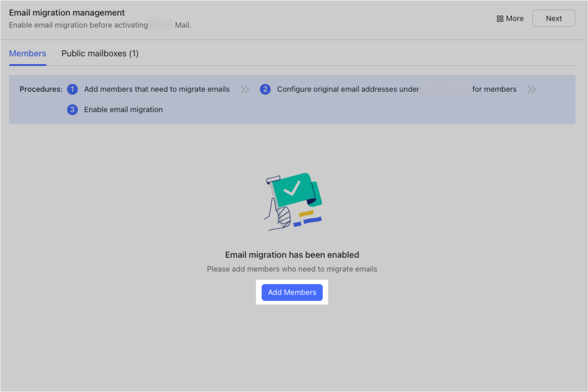Expand the chevron after step 1
The height and width of the screenshot is (392, 588).
[244, 89]
